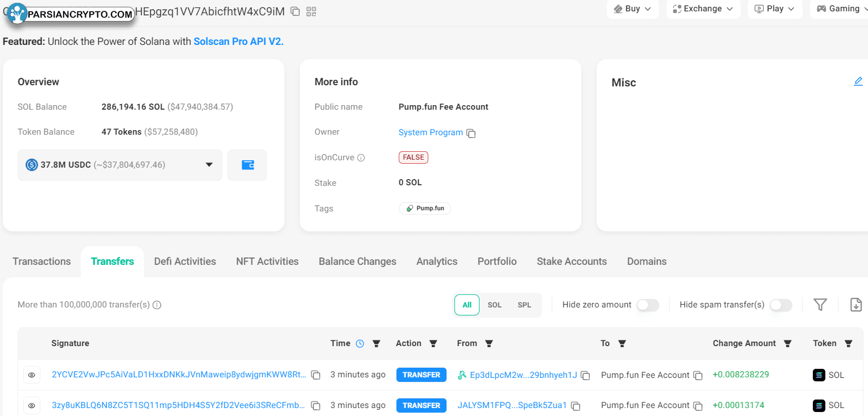Open the transfers filter funnel icon

820,305
